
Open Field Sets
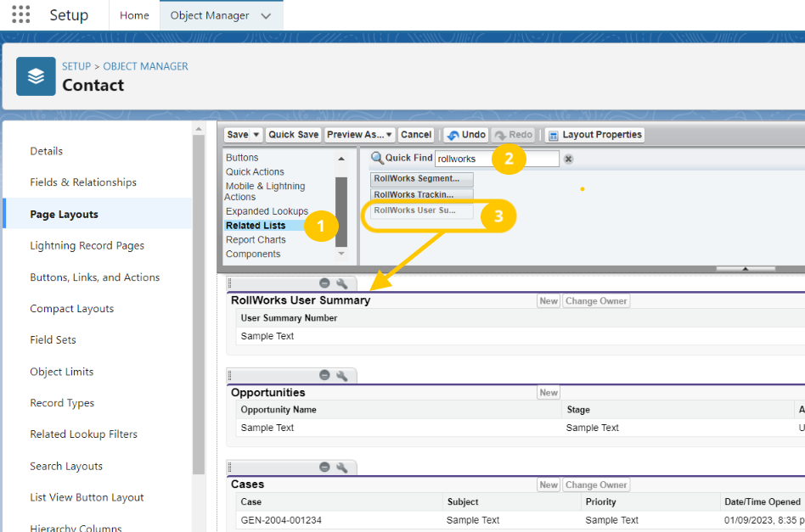53,340
